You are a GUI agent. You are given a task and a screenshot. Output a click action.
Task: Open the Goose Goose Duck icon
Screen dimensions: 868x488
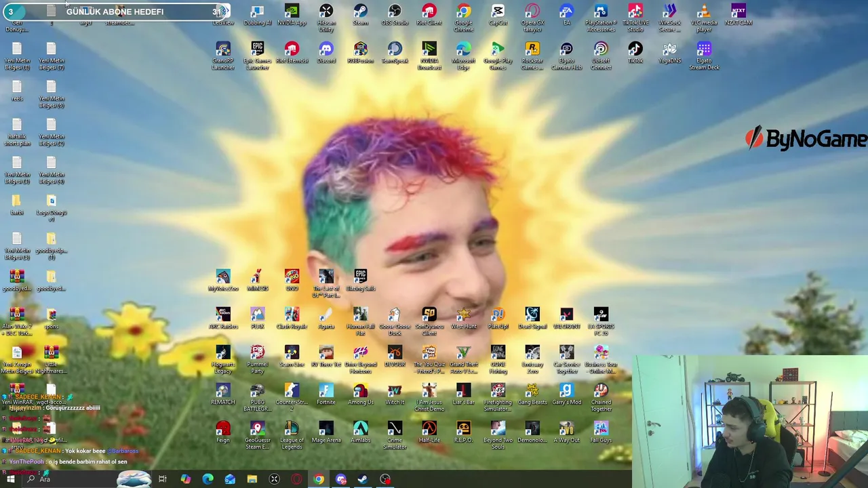395,321
